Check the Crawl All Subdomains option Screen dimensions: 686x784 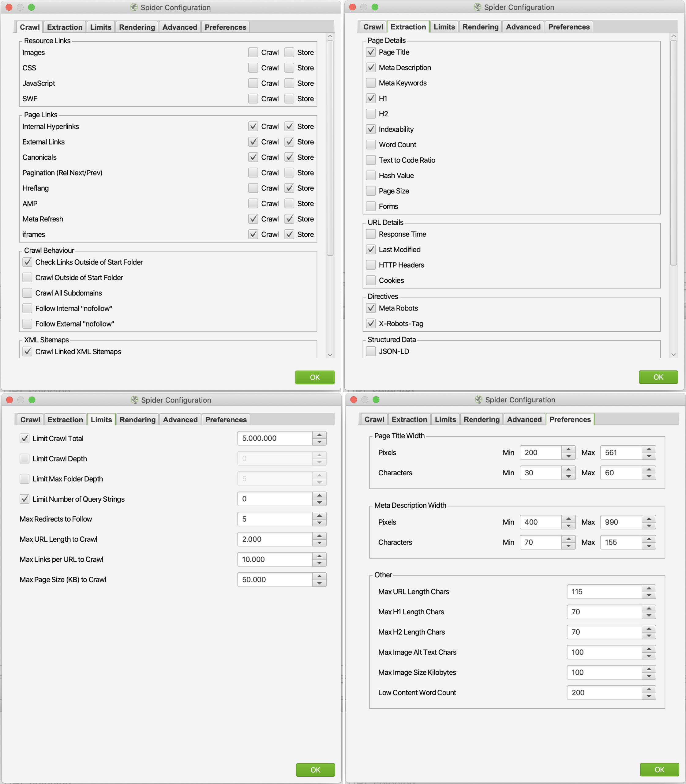[x=27, y=293]
